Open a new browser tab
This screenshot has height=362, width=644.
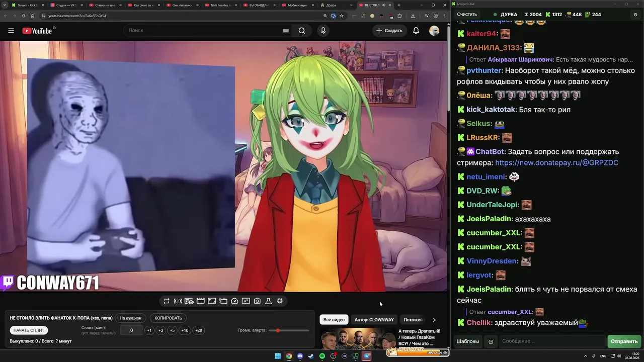(x=399, y=5)
